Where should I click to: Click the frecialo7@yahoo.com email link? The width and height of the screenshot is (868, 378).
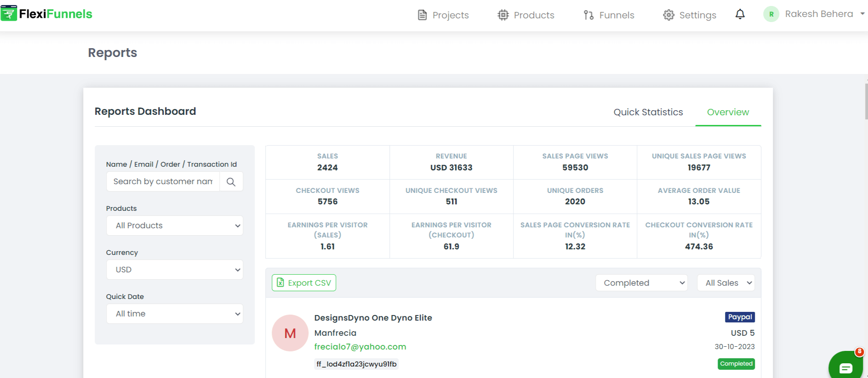[360, 347]
